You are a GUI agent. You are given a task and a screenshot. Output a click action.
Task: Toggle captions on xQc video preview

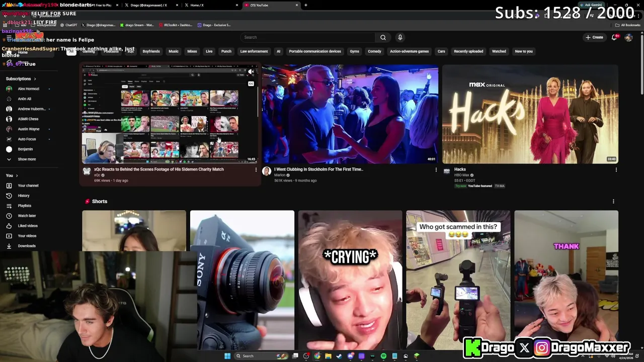point(251,84)
